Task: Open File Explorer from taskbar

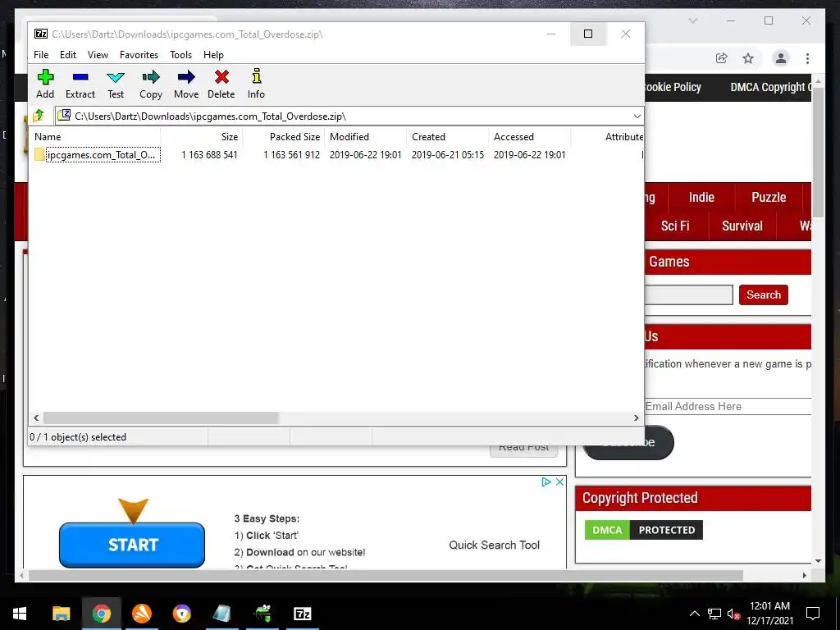Action: [61, 614]
